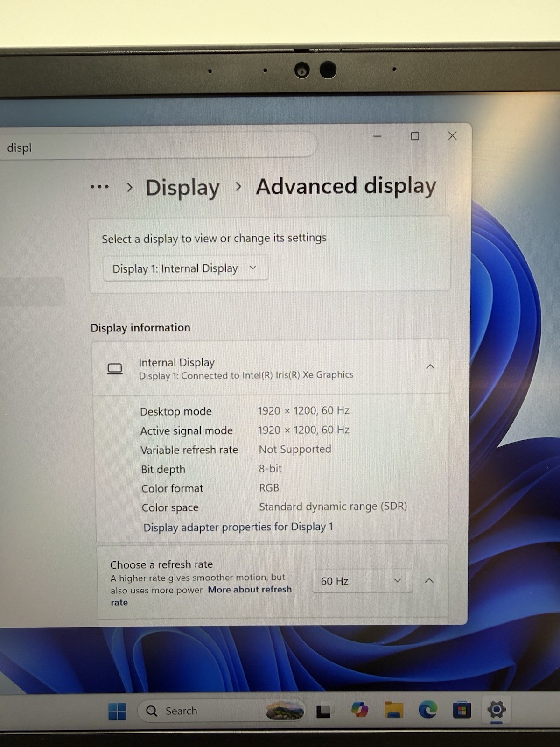Image resolution: width=560 pixels, height=747 pixels.
Task: Go back to the Display breadcrumb
Action: pos(182,187)
